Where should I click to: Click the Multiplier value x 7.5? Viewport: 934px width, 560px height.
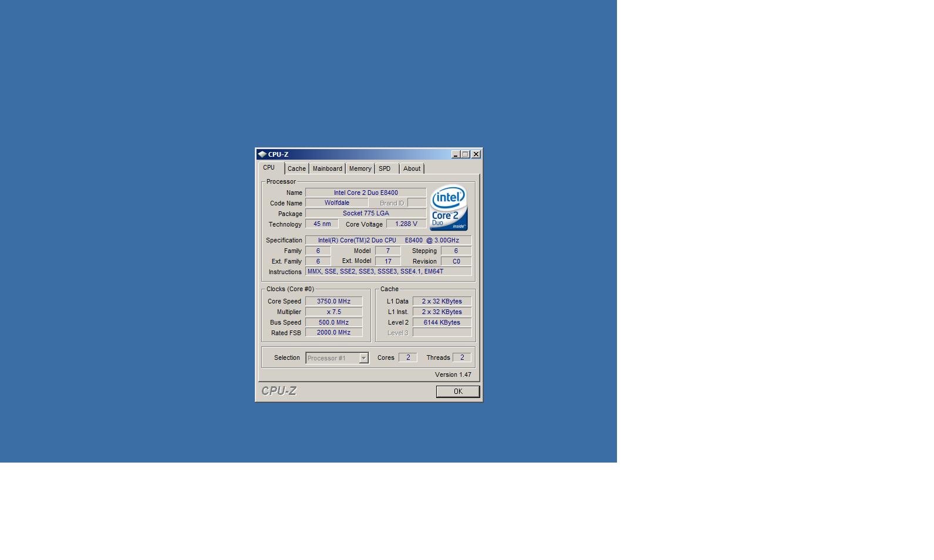333,312
